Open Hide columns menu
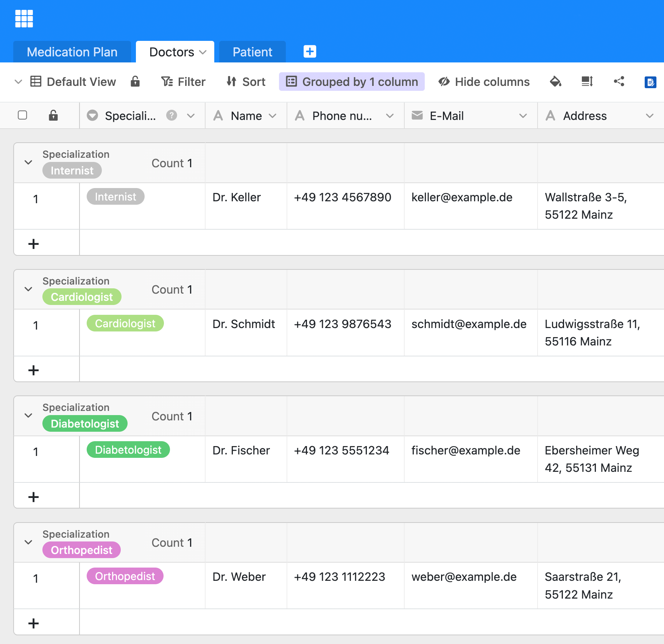 pyautogui.click(x=484, y=81)
